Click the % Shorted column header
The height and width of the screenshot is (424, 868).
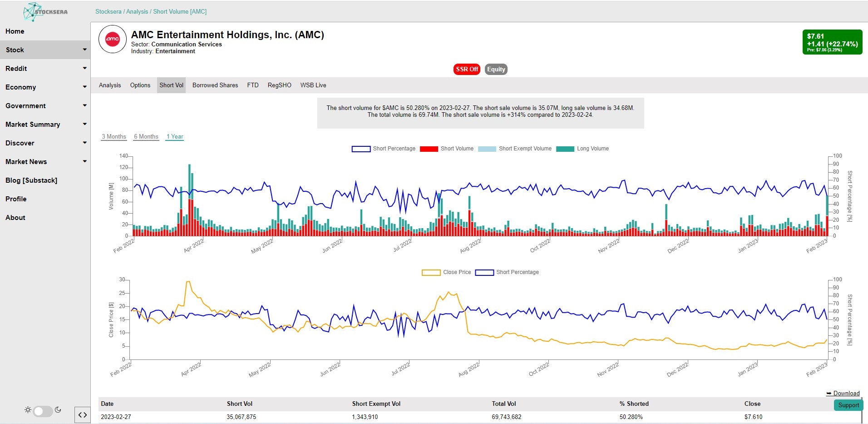(634, 404)
